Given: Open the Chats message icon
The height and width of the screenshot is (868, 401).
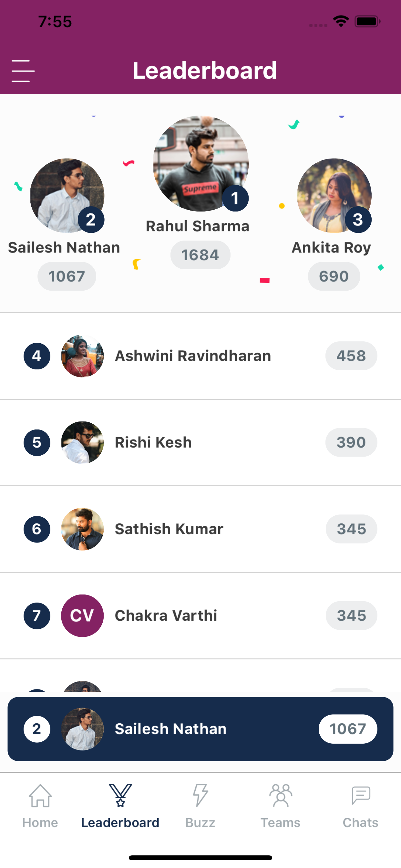Looking at the screenshot, I should tap(361, 796).
